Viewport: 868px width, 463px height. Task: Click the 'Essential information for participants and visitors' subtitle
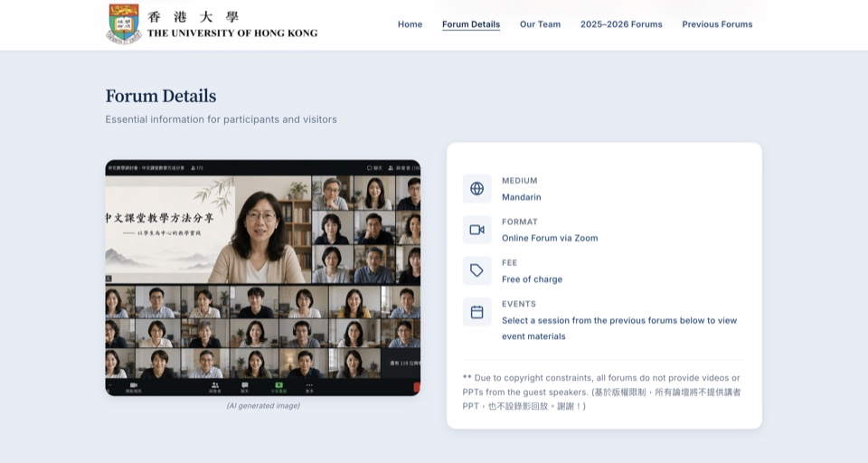tap(221, 119)
